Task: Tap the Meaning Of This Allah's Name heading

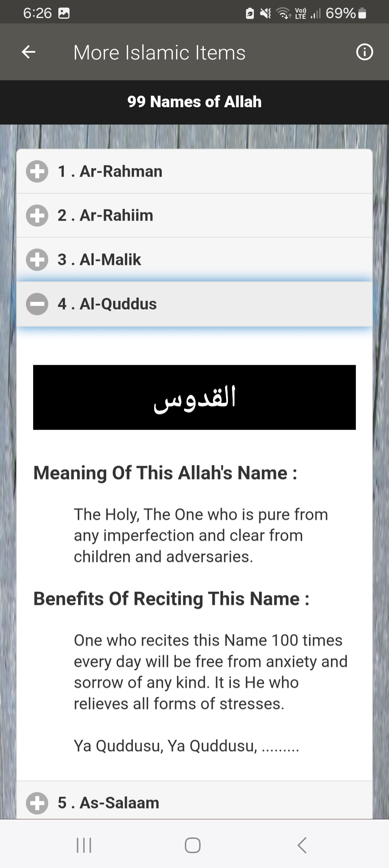Action: point(165,473)
